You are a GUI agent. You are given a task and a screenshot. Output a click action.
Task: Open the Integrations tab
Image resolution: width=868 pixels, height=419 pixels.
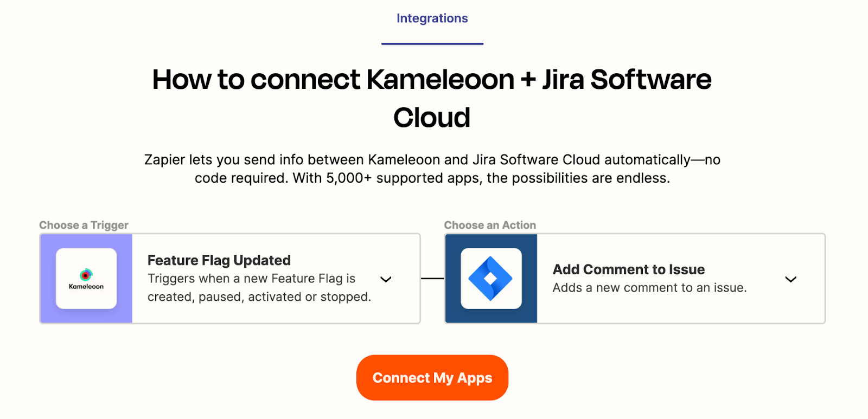click(x=432, y=18)
